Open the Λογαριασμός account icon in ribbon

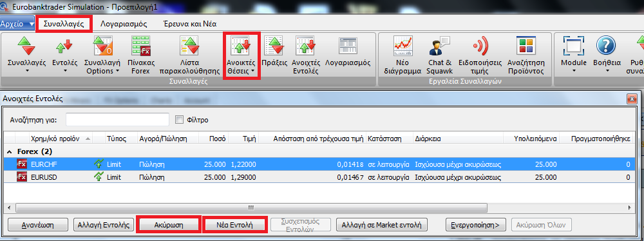[x=348, y=45]
